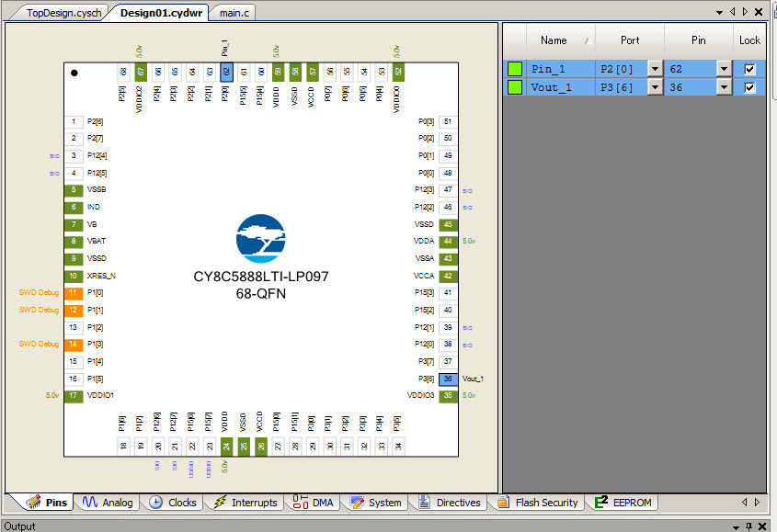Open Port dropdown for Pin_1
The image size is (777, 532).
tap(655, 69)
